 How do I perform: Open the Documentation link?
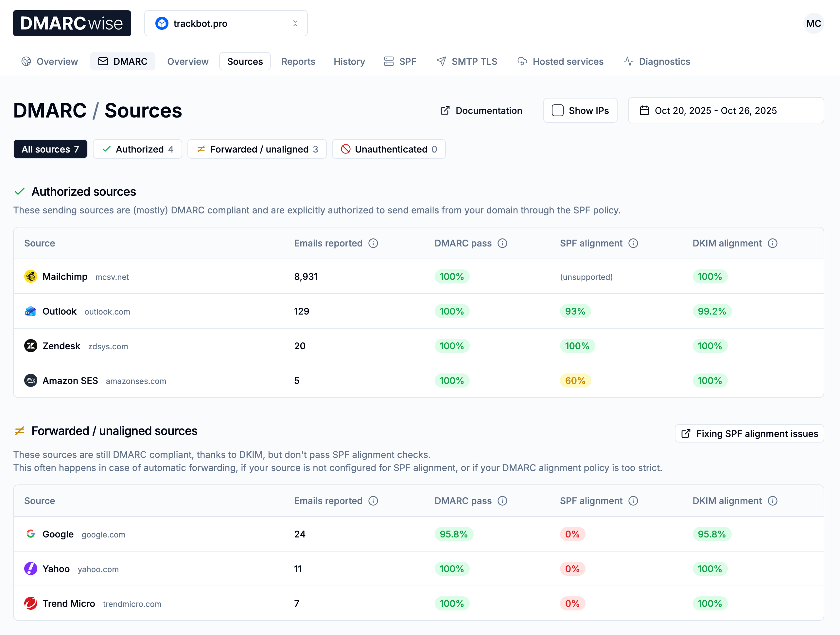pos(481,111)
